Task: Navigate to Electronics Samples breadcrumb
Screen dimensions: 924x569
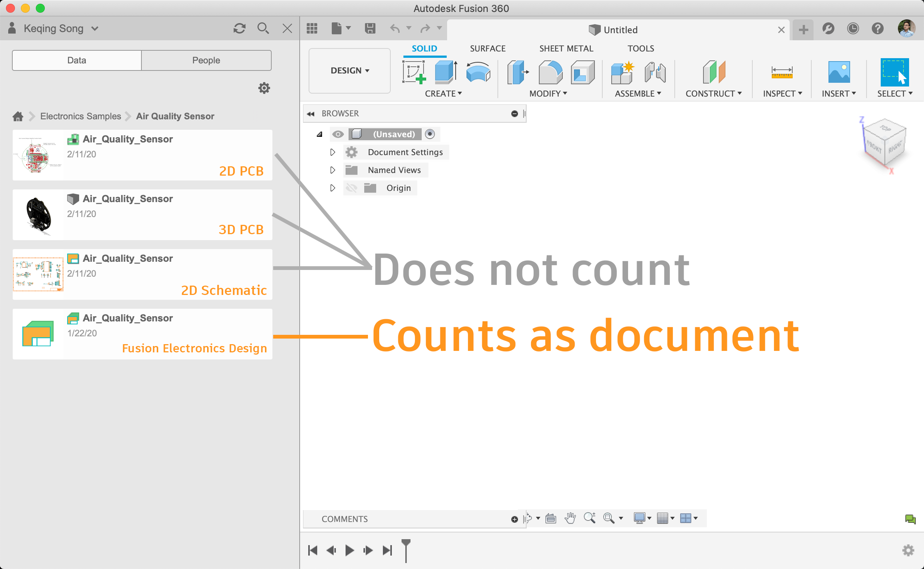Action: pos(81,116)
